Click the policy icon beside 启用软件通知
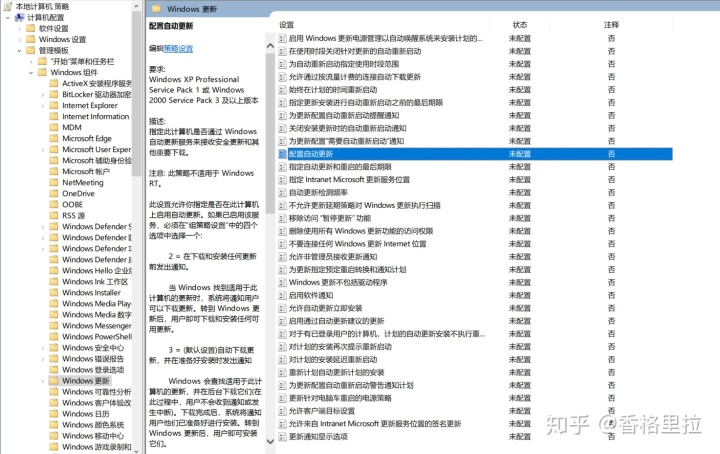This screenshot has width=720, height=454. click(283, 296)
